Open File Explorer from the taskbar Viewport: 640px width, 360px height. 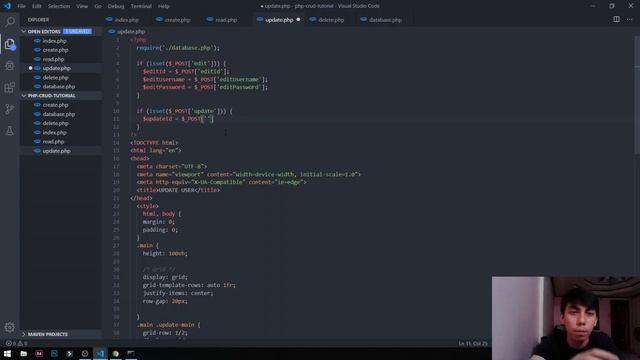pyautogui.click(x=23, y=353)
